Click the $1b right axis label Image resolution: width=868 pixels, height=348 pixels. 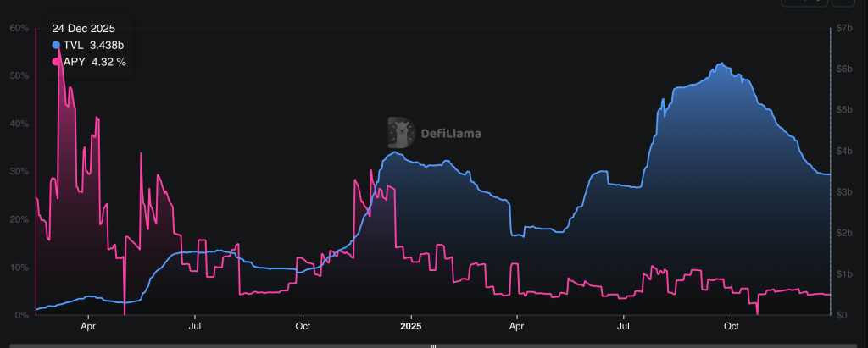844,274
